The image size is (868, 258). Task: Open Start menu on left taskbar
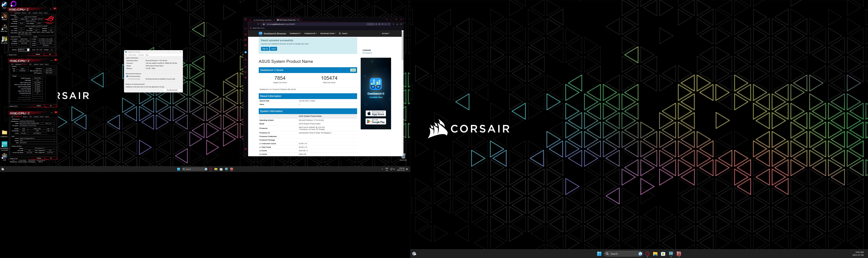tap(179, 169)
